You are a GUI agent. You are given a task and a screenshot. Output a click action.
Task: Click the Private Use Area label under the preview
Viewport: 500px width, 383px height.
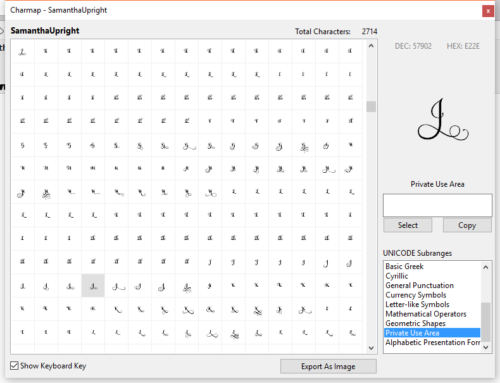coord(437,184)
